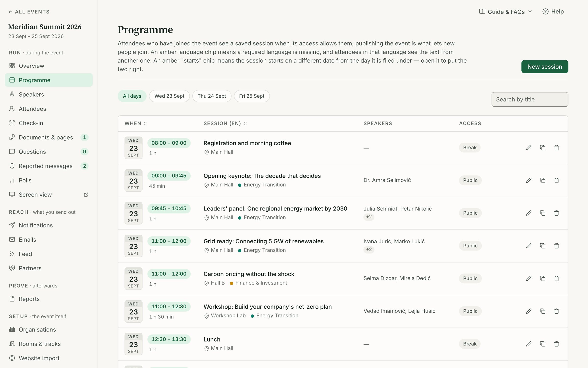
Task: Go back to All Events
Action: (x=29, y=12)
